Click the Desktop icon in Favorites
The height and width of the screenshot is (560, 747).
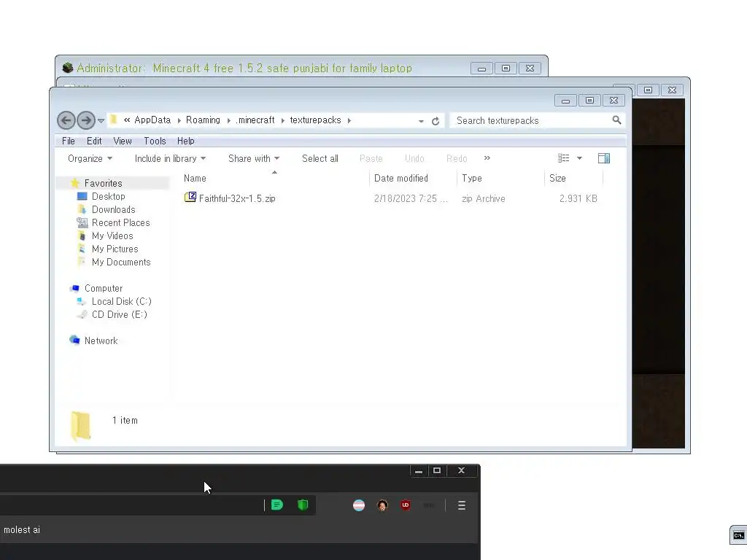click(x=82, y=196)
